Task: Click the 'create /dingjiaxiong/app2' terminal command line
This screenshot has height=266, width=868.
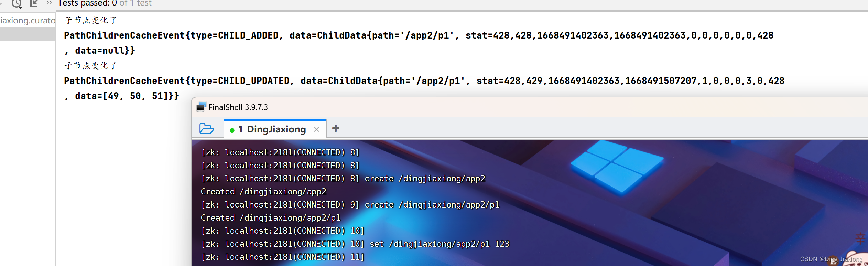Action: coord(425,179)
